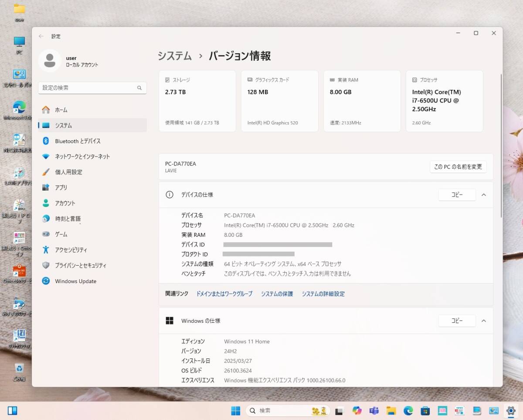The image size is (523, 420).
Task: Open Microsoft Edge desktop shortcut
Action: click(18, 111)
